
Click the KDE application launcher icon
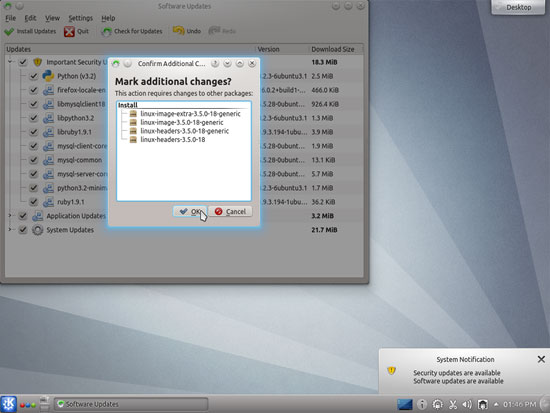[8, 404]
